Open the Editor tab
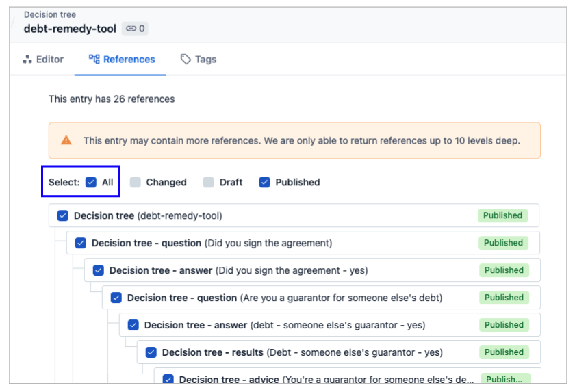This screenshot has width=575, height=392. click(x=42, y=60)
